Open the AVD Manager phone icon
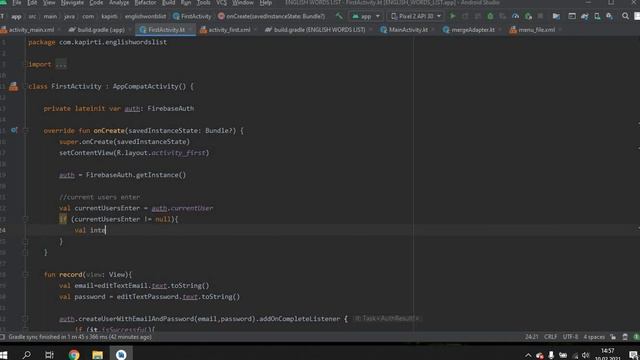Viewport: 640px width, 360px height. pos(597,16)
